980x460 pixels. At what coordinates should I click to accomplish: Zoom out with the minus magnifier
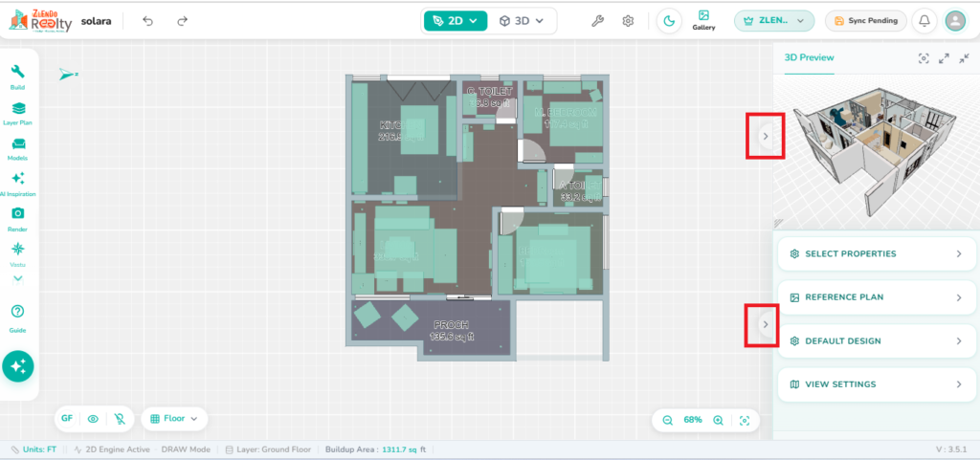tap(667, 420)
